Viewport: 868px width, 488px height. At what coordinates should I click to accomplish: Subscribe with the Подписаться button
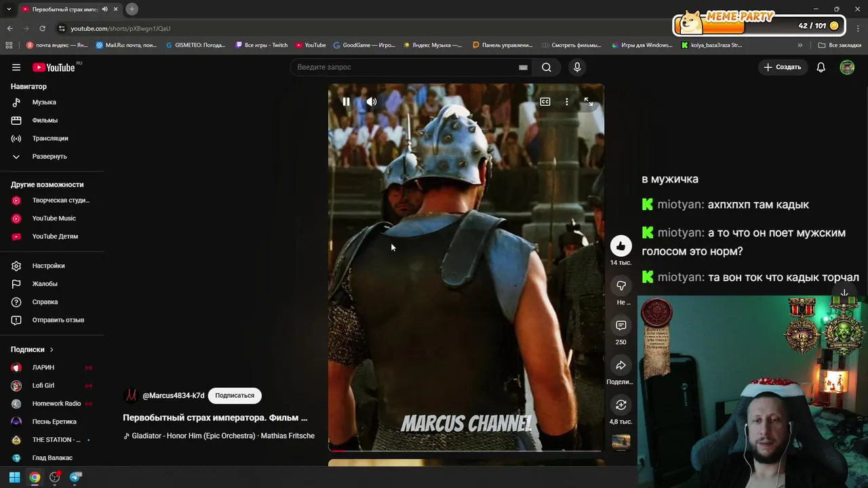pos(235,395)
